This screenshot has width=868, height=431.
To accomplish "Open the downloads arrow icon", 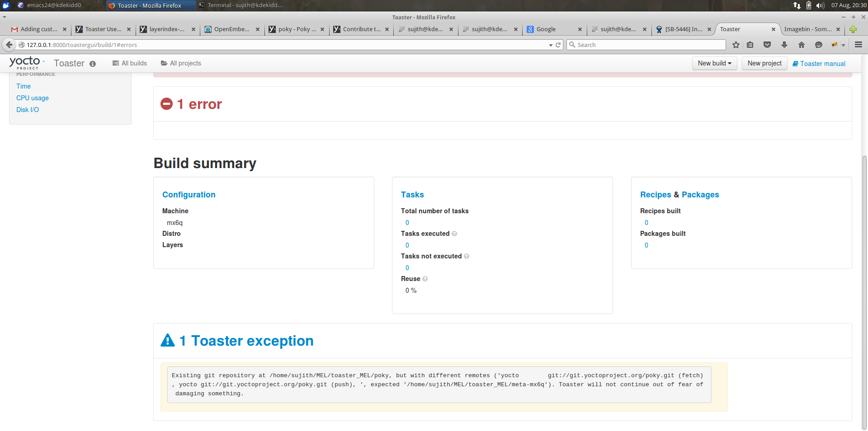I will [784, 45].
